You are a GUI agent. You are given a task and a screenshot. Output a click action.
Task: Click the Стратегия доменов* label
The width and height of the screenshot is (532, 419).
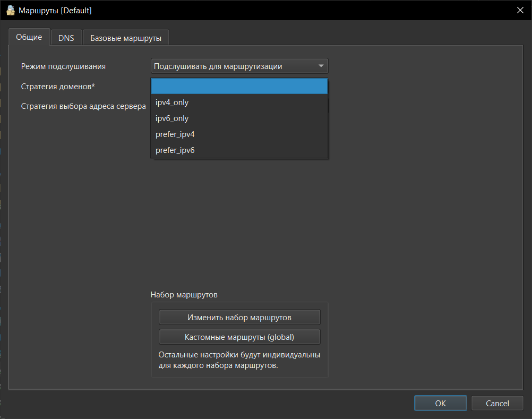coord(58,87)
